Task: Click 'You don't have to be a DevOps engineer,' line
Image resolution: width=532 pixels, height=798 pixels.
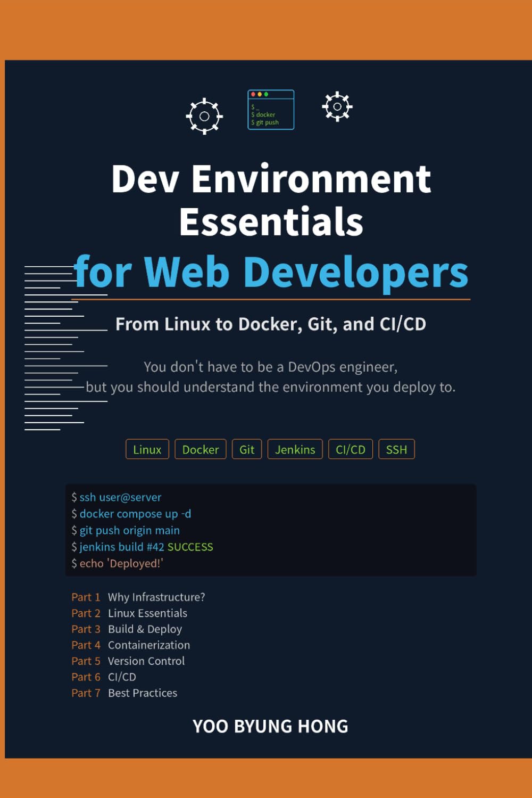Action: point(271,367)
